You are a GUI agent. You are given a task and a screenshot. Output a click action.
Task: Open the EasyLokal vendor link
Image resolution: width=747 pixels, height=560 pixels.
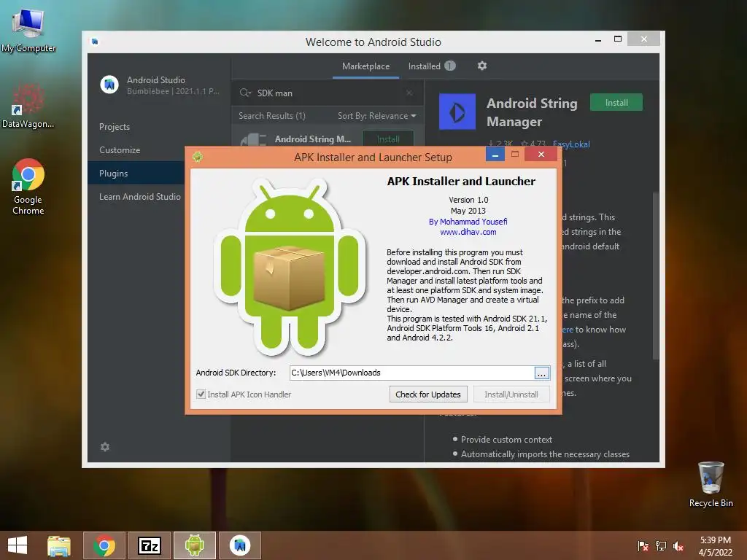point(571,144)
